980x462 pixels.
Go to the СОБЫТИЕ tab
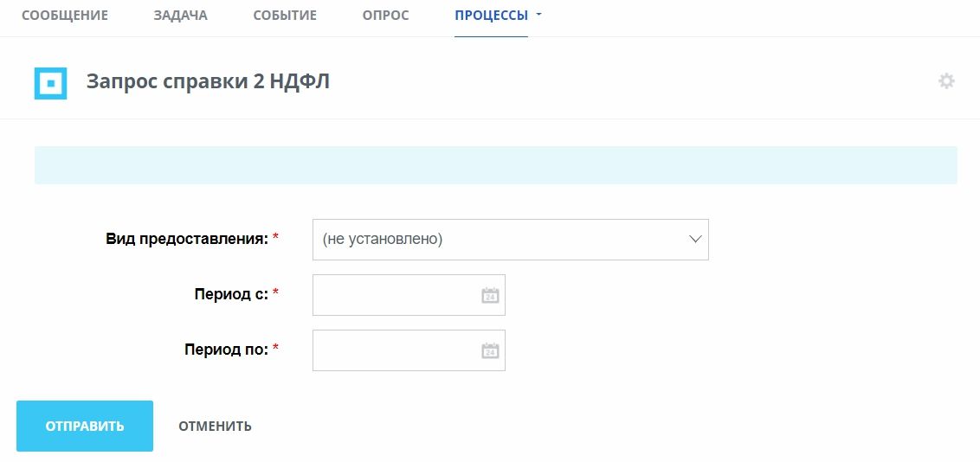[x=285, y=16]
